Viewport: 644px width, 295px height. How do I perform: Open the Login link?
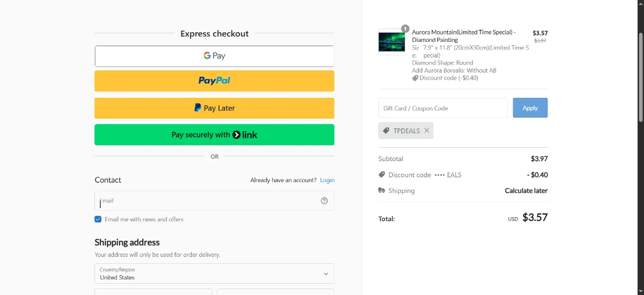point(327,180)
